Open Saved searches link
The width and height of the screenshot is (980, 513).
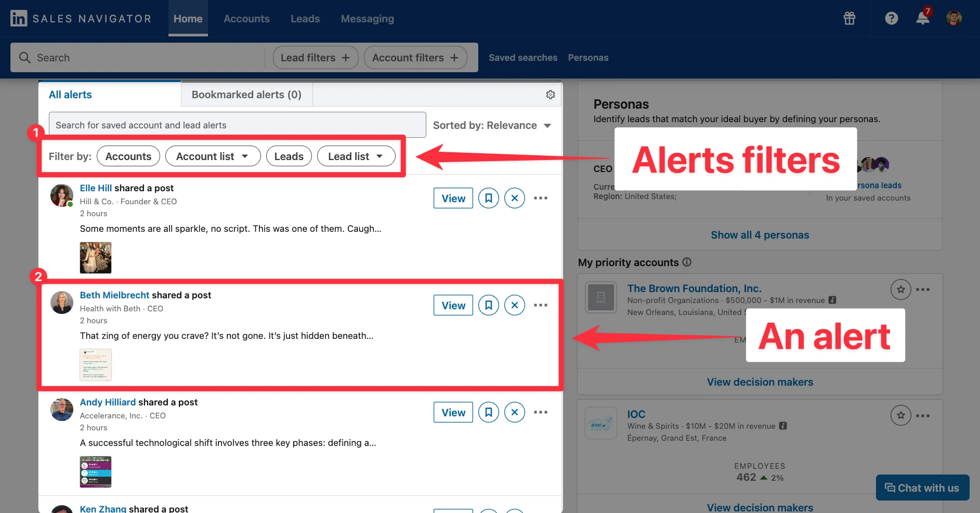click(523, 58)
